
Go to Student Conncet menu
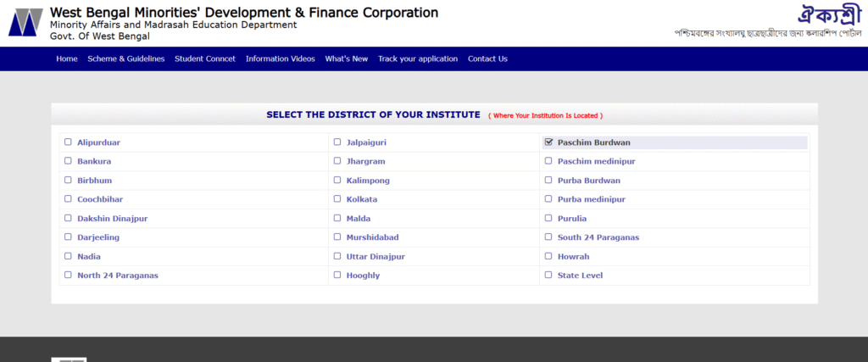pyautogui.click(x=205, y=58)
